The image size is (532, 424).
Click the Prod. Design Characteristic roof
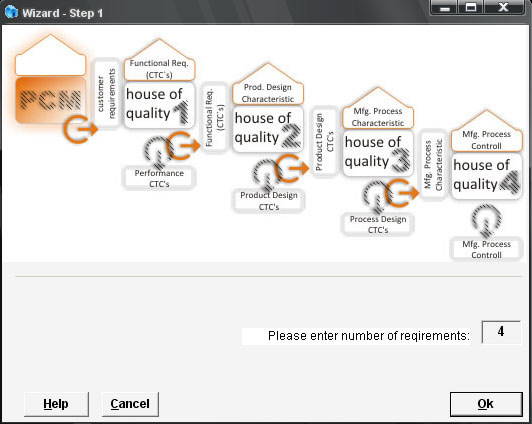[x=268, y=84]
